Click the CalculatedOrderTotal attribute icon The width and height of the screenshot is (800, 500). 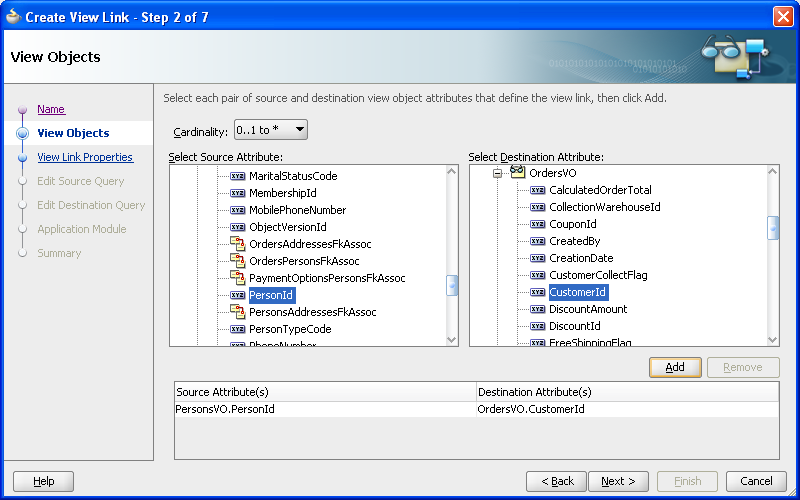(x=537, y=190)
